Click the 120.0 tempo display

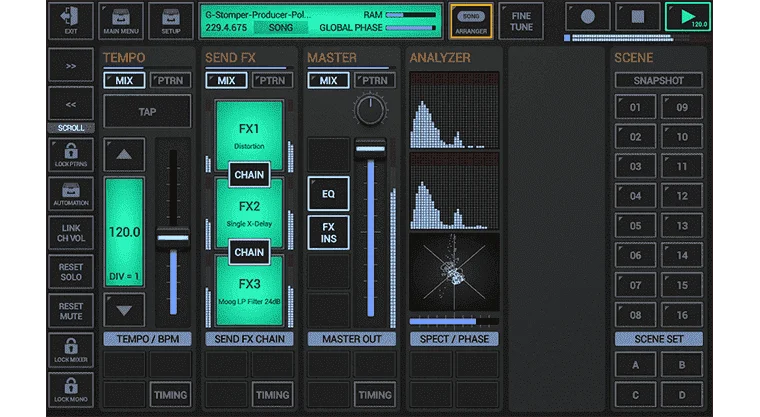point(124,232)
